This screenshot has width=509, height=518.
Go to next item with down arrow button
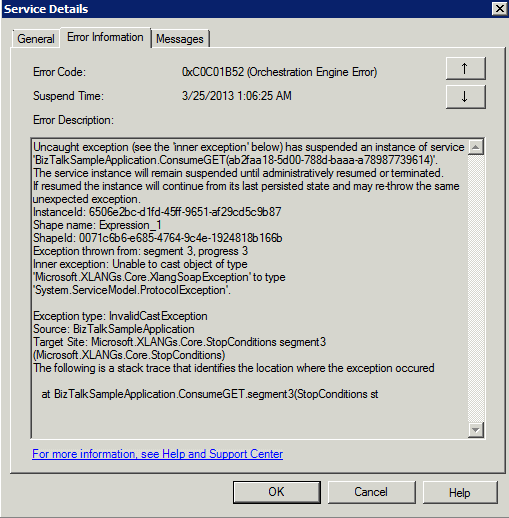pos(465,97)
